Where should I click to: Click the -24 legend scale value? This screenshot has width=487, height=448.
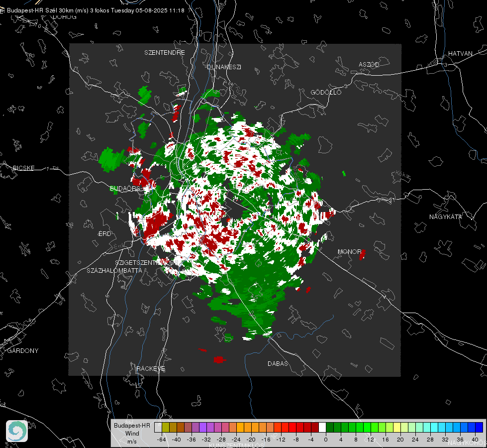236,440
